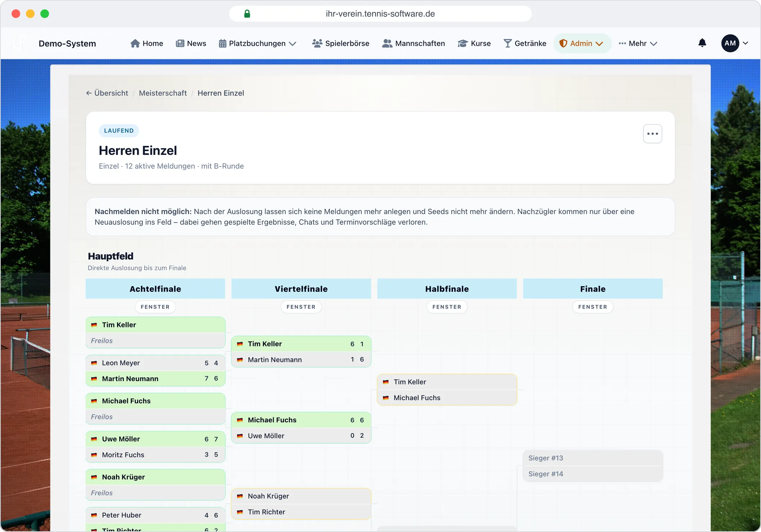Image resolution: width=761 pixels, height=532 pixels.
Task: Open the Tim Keller vs Michael Fuchs semifinal
Action: [x=447, y=390]
